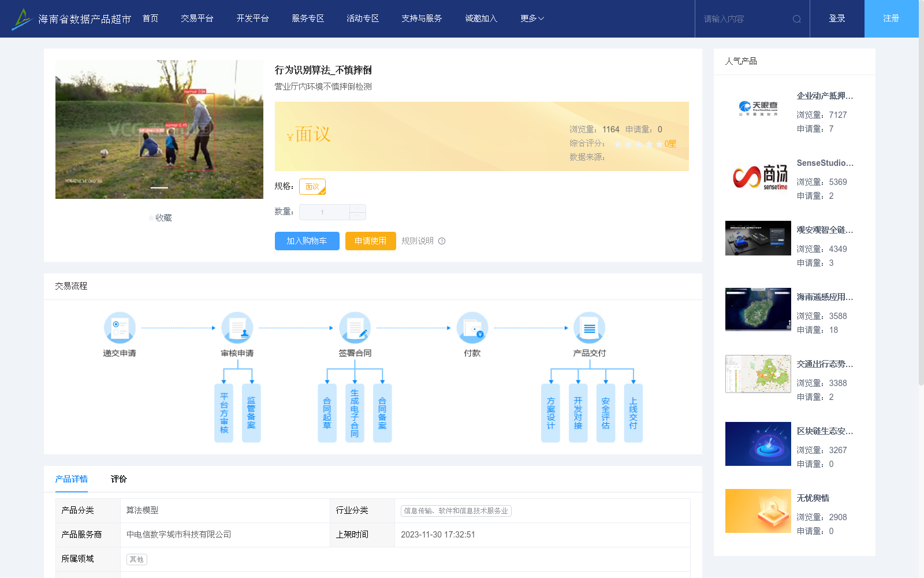Open 无忧舆情 product title link
Viewport: 924px width, 578px height.
813,498
